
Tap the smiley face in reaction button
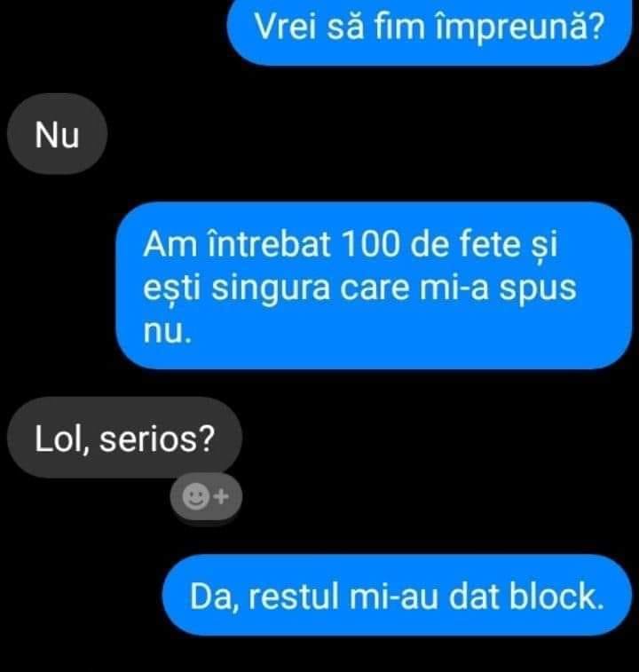196,496
